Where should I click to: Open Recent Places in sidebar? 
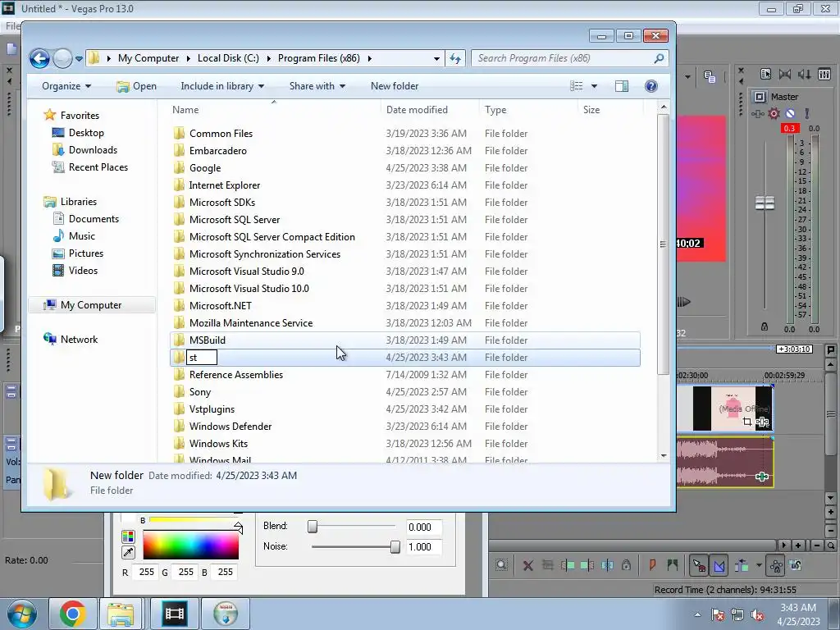click(x=98, y=167)
